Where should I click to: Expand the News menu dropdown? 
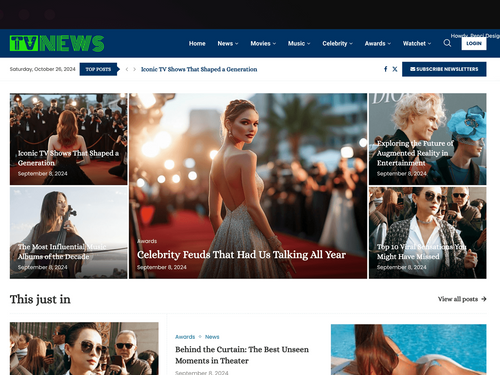[x=228, y=43]
